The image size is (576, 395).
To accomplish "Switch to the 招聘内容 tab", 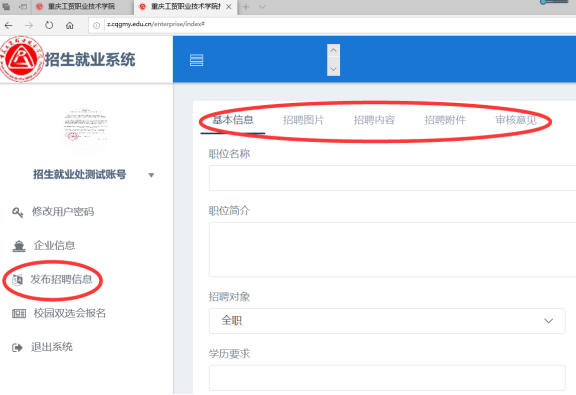I will 374,120.
